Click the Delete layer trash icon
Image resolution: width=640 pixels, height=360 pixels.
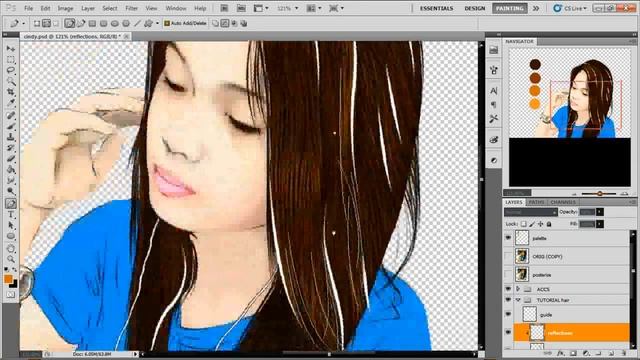pyautogui.click(x=623, y=353)
